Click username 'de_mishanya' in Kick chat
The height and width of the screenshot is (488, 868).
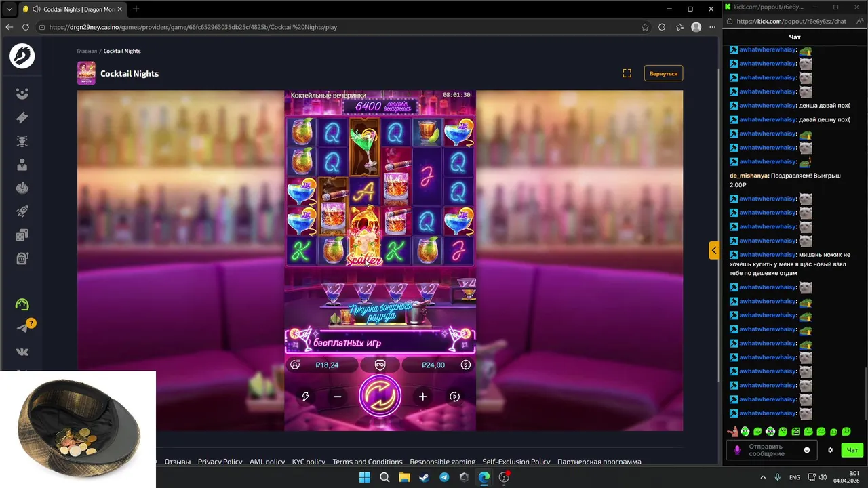coord(748,176)
